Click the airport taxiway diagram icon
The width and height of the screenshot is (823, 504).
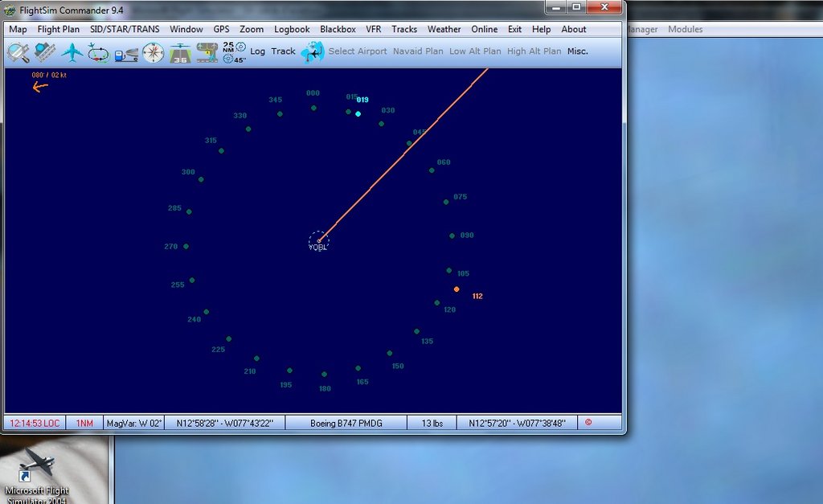coord(207,52)
